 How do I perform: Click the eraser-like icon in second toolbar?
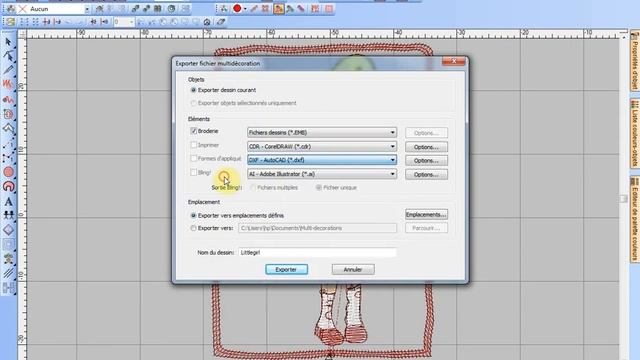[221, 22]
